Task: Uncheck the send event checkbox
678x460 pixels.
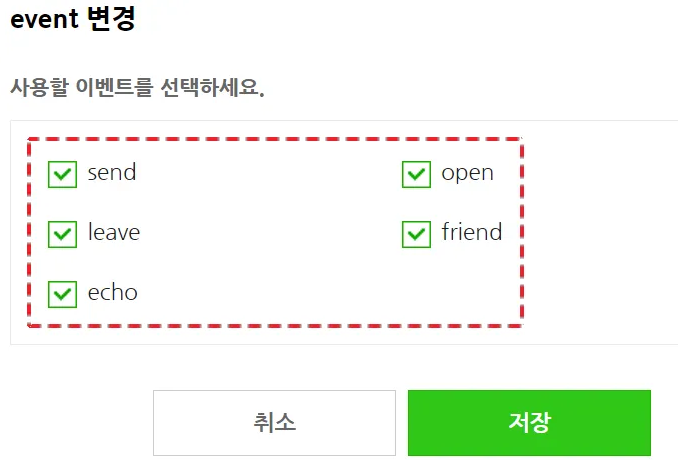Action: pyautogui.click(x=63, y=174)
